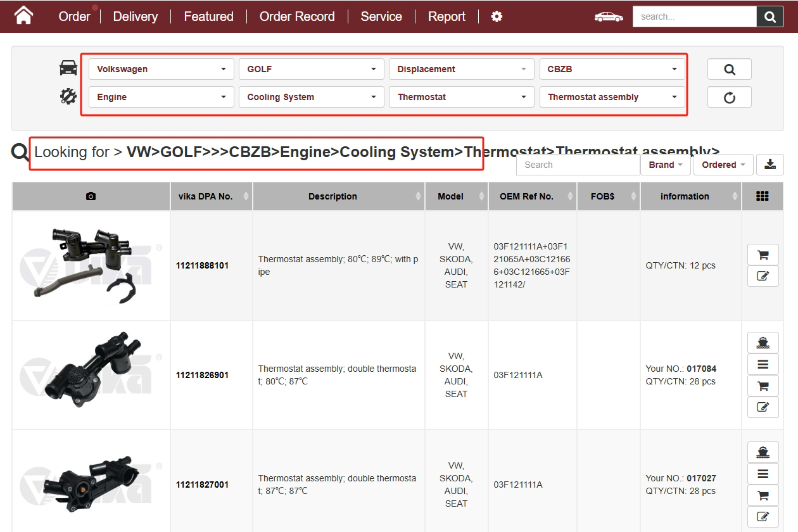Click the car icon next to the search bar
The image size is (798, 532).
pos(608,15)
